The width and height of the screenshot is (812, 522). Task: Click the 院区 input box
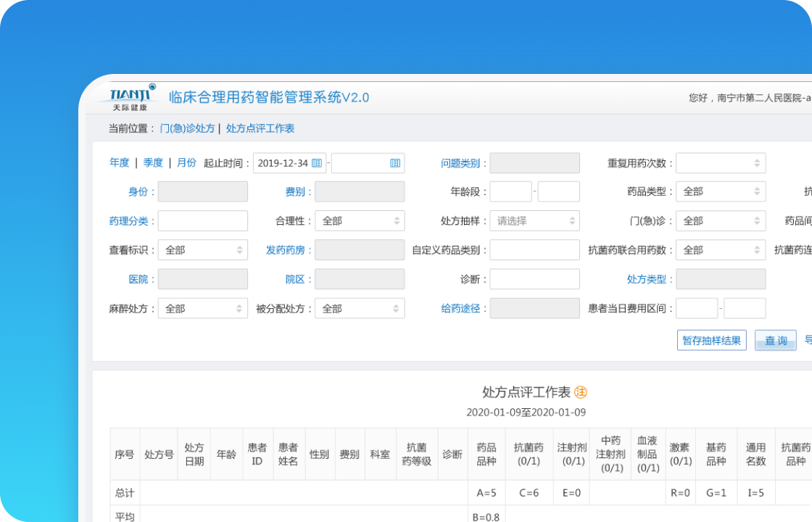pyautogui.click(x=360, y=279)
